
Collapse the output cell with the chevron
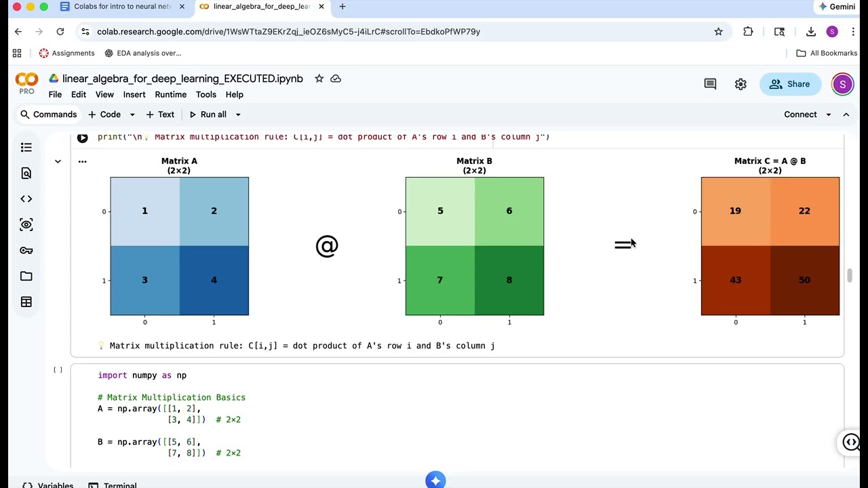click(58, 161)
